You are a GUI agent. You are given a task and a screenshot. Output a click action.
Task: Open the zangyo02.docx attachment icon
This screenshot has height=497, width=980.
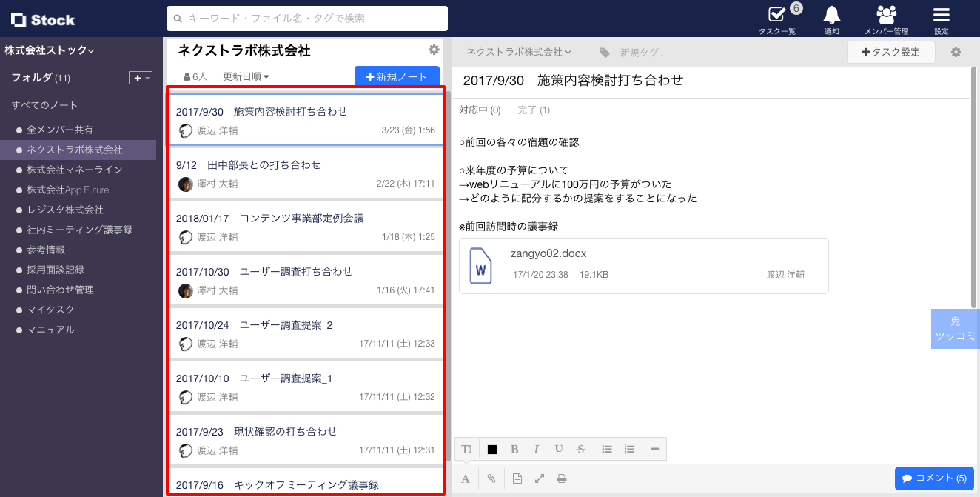pyautogui.click(x=479, y=266)
